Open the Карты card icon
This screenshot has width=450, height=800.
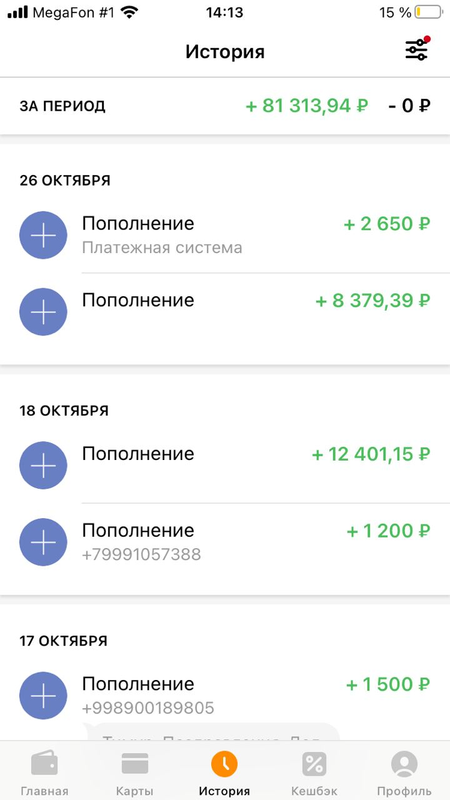(135, 764)
